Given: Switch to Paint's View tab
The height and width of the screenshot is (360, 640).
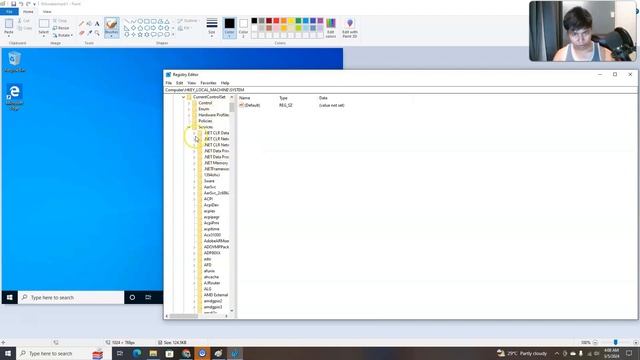Looking at the screenshot, I should click(x=47, y=12).
